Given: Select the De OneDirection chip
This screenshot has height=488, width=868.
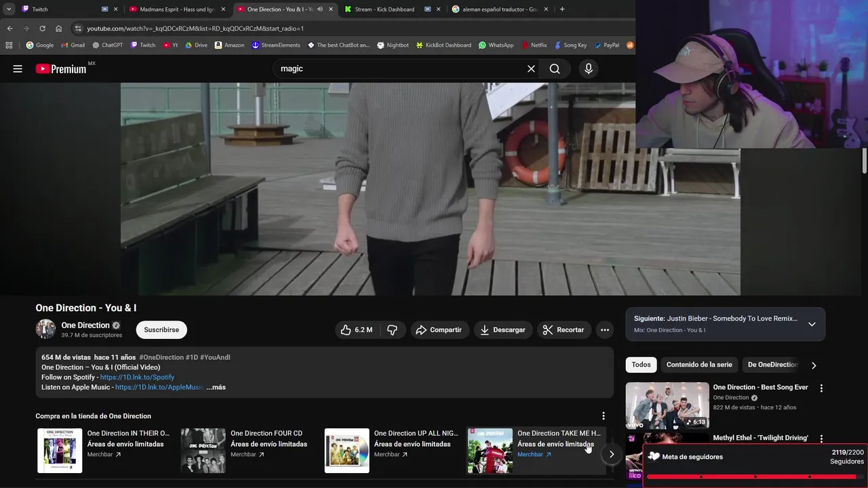Looking at the screenshot, I should 772,365.
